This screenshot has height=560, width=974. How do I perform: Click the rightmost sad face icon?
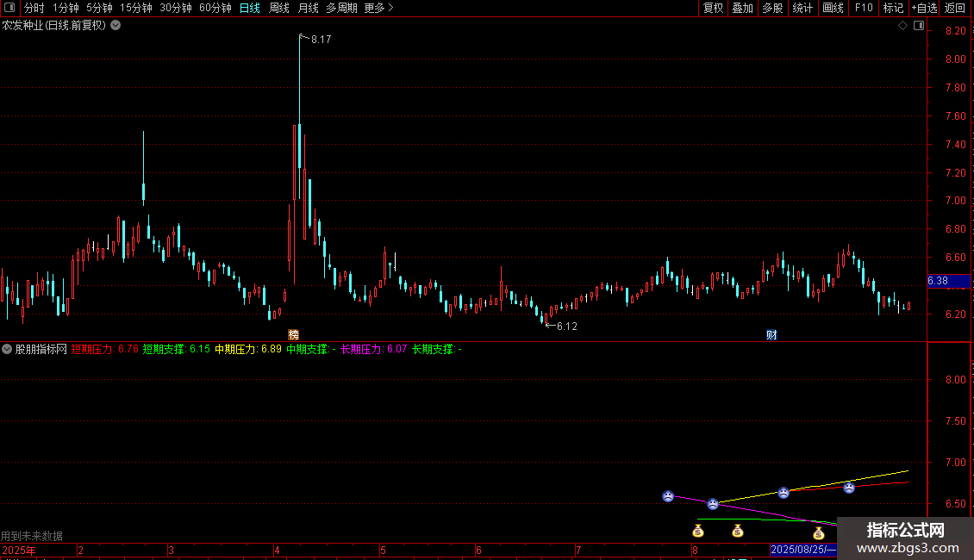[x=849, y=488]
